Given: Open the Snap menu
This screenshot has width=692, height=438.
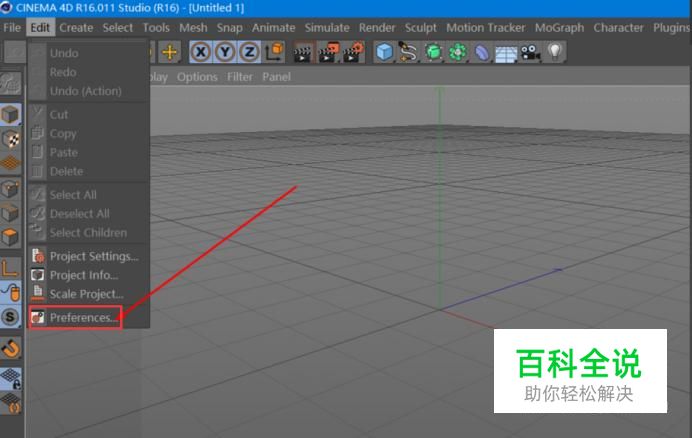Looking at the screenshot, I should tap(229, 27).
